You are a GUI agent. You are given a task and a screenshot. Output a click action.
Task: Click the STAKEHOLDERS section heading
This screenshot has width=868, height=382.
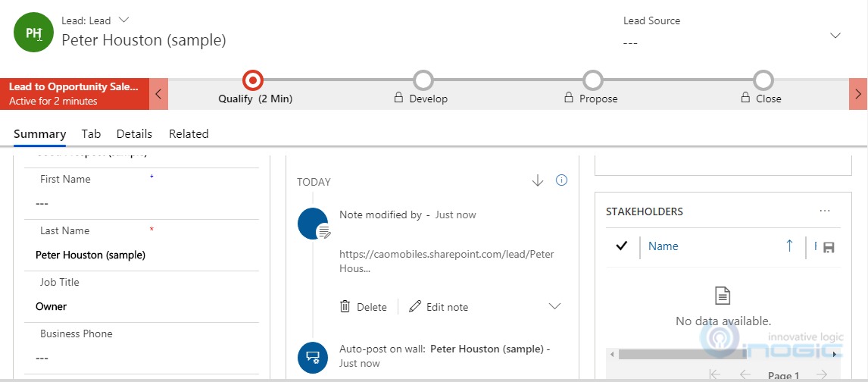[x=645, y=211]
